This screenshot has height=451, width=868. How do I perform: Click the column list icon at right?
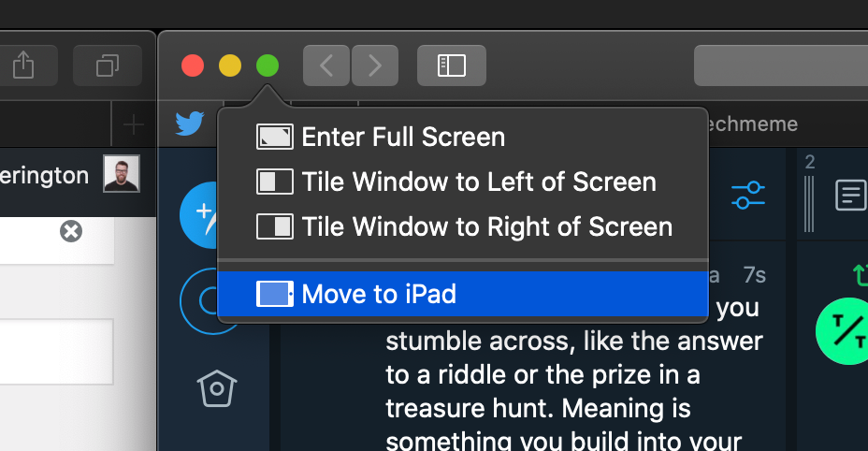point(850,196)
